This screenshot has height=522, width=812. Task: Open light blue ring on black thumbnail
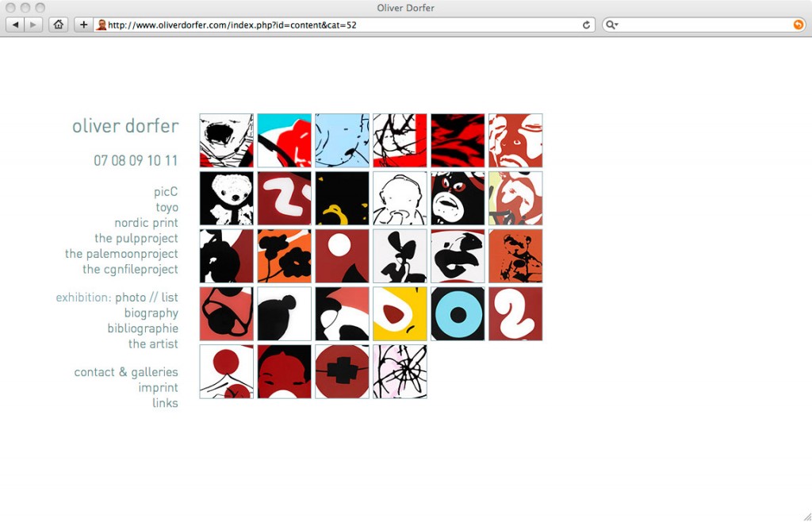(458, 314)
